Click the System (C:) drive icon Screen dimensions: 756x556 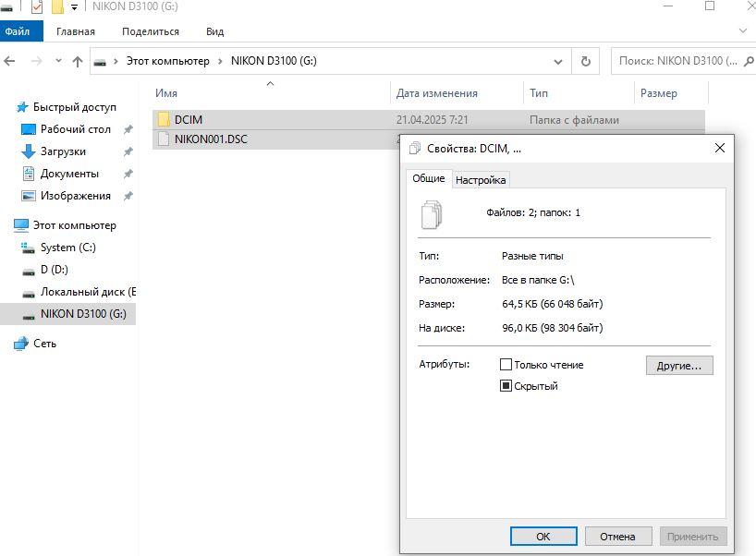click(x=28, y=248)
